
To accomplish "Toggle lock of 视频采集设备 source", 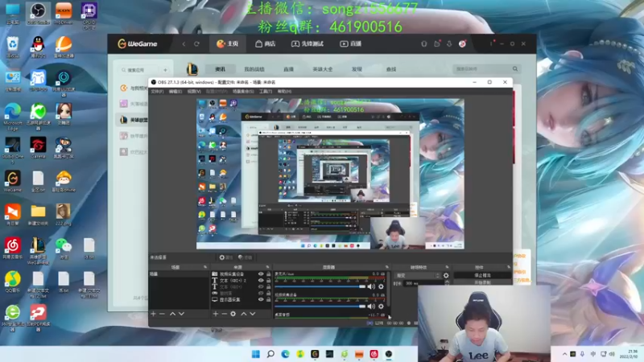I will click(x=269, y=274).
